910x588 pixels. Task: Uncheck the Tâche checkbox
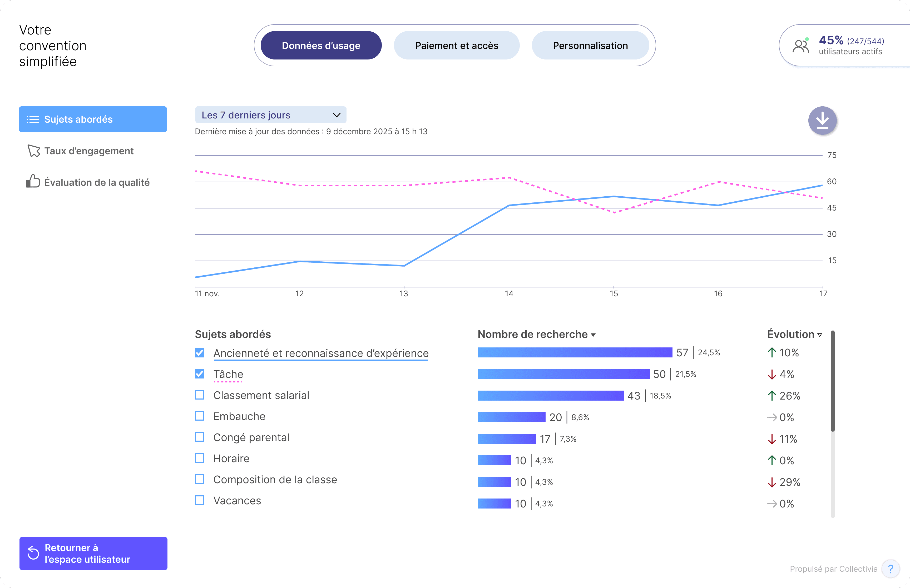(199, 374)
